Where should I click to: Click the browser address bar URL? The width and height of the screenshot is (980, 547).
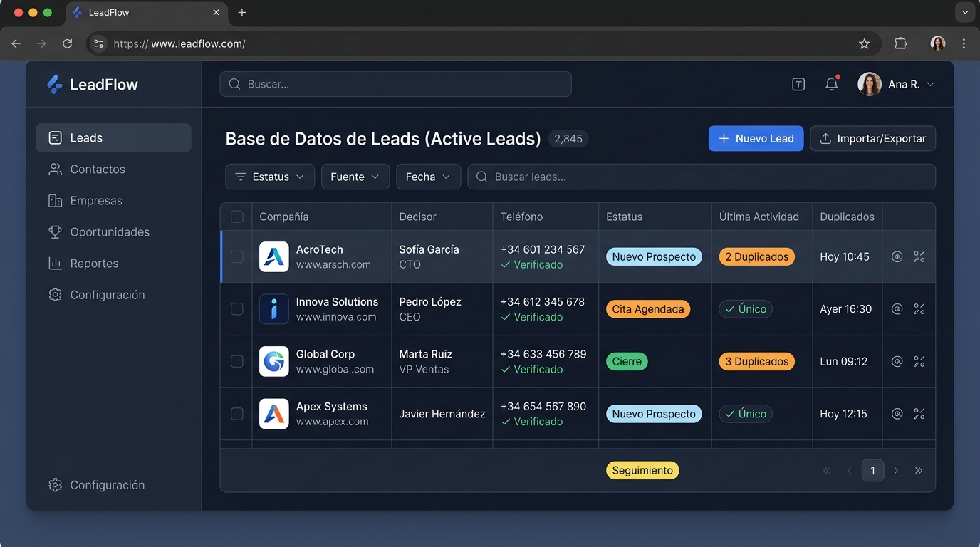click(x=179, y=43)
